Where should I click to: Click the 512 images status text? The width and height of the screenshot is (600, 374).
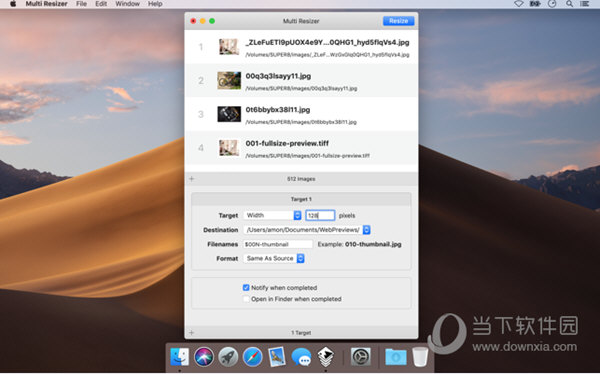pos(301,179)
